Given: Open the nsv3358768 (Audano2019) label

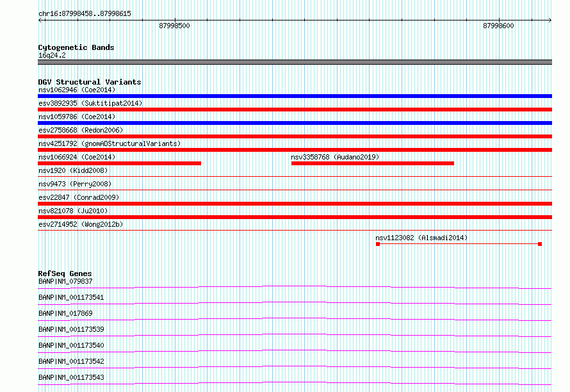Looking at the screenshot, I should click(x=335, y=157).
